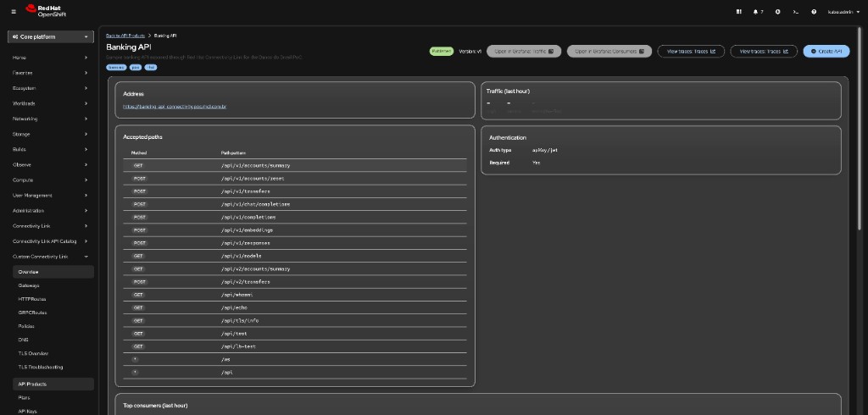868x415 pixels.
Task: Expand the Workloads navigation section
Action: [50, 103]
